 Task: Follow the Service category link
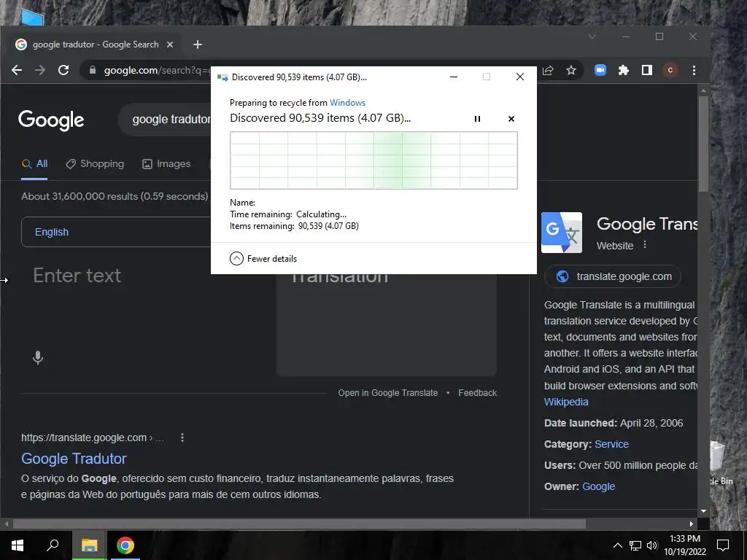click(x=612, y=444)
